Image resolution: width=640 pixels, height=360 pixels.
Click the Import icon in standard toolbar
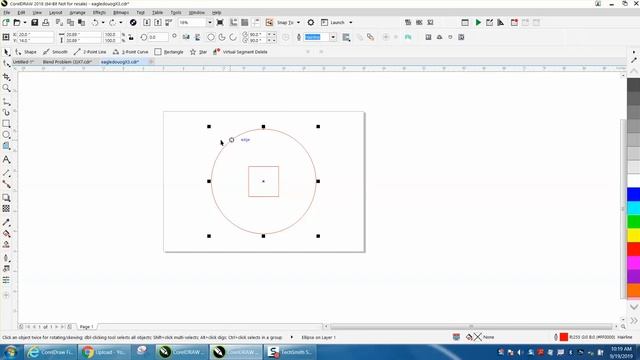(147, 22)
